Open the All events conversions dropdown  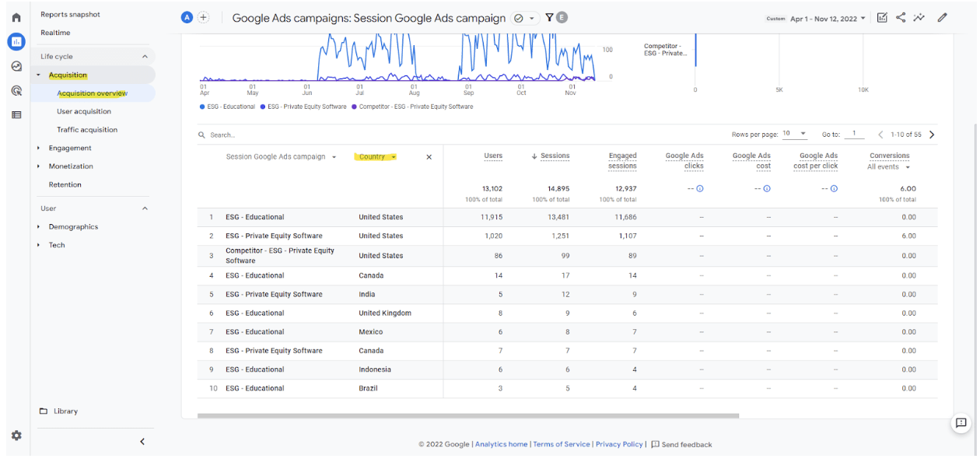point(888,167)
